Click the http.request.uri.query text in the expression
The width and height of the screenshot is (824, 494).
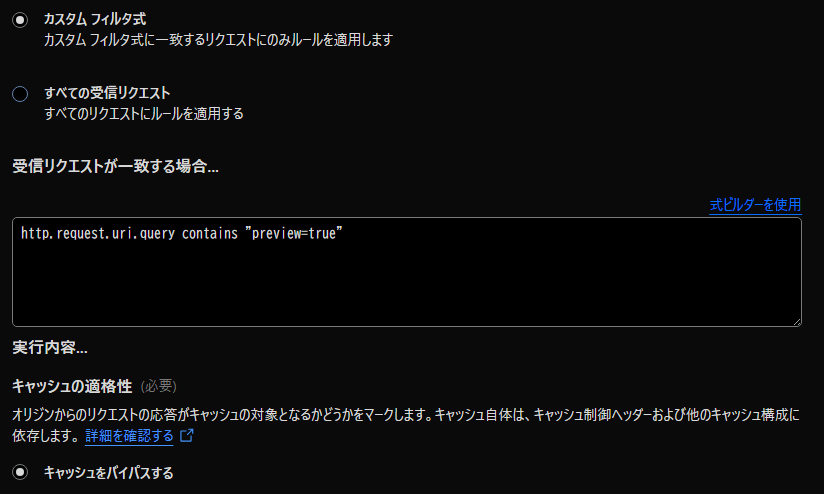click(x=97, y=233)
